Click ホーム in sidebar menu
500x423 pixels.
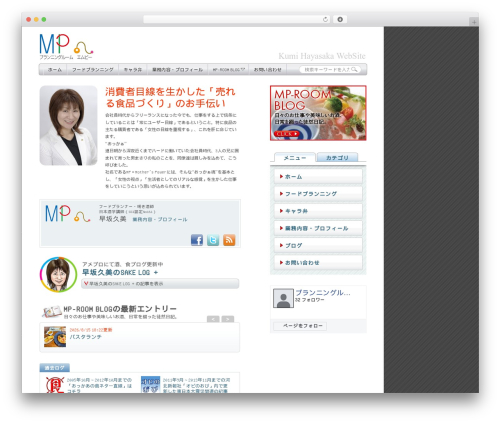(318, 176)
